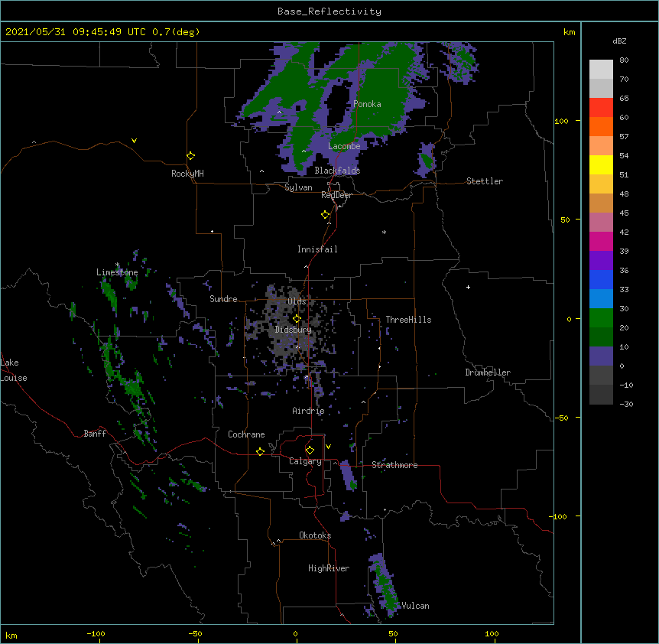
Task: Click the dBZ legend heading
Action: pyautogui.click(x=619, y=41)
